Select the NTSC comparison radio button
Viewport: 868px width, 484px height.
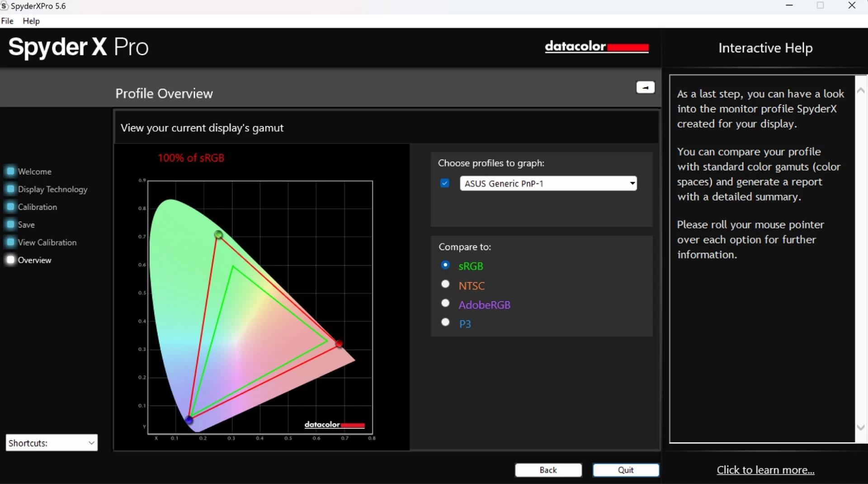point(445,284)
